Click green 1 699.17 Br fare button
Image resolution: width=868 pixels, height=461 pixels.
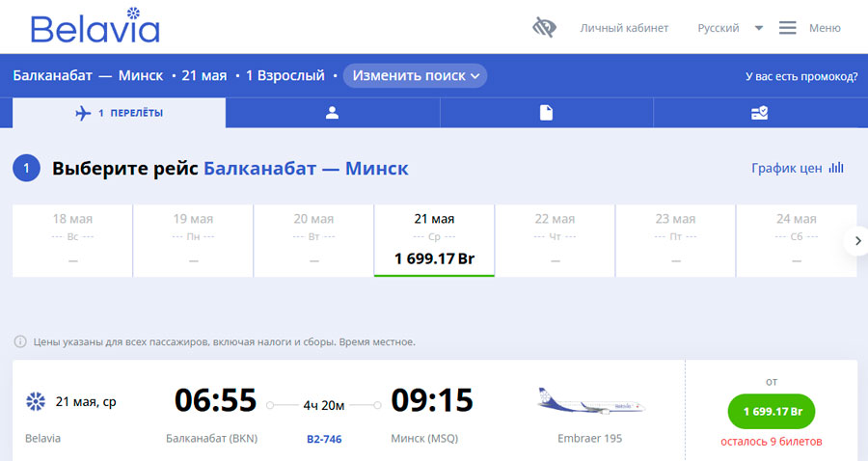[772, 411]
